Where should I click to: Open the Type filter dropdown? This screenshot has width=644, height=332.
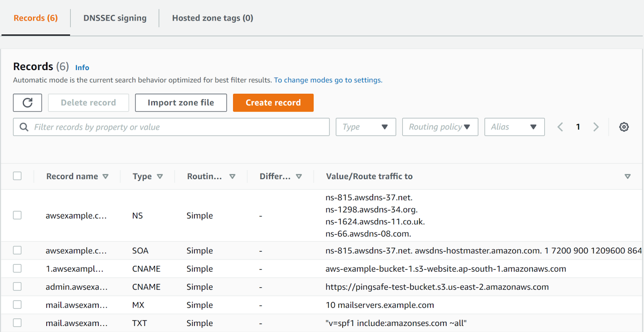click(365, 127)
